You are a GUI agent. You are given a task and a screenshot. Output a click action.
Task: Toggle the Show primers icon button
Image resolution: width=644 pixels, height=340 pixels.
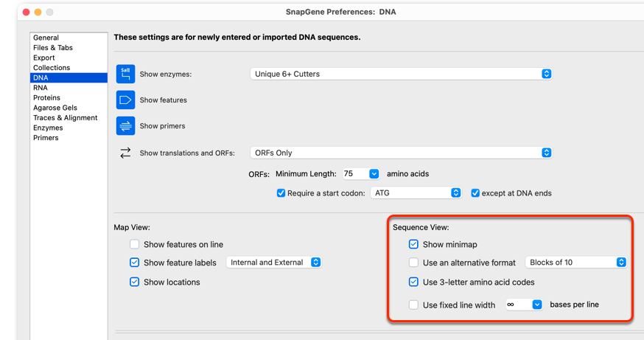125,126
